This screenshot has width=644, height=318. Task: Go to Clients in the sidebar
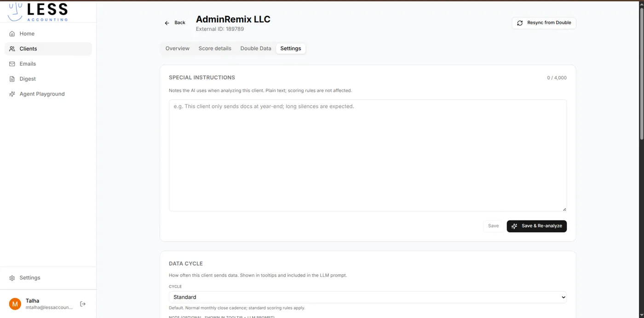[48, 49]
